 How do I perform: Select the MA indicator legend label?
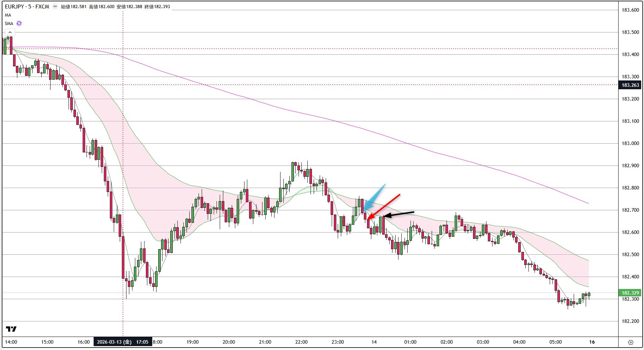point(8,15)
